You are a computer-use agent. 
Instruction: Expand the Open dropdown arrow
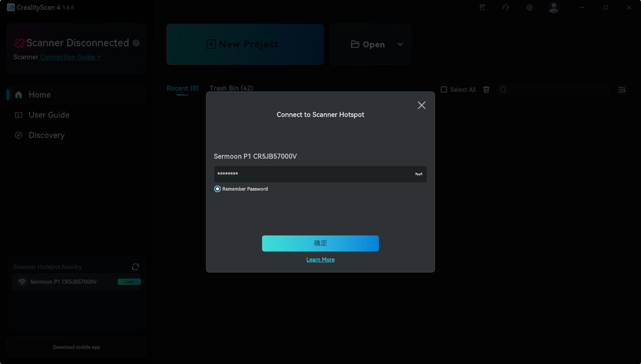pyautogui.click(x=400, y=44)
